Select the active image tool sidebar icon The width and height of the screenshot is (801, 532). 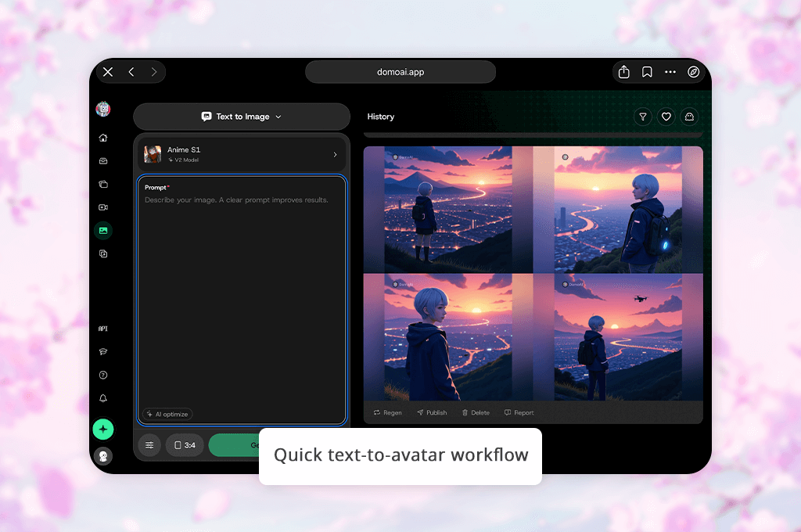[103, 231]
